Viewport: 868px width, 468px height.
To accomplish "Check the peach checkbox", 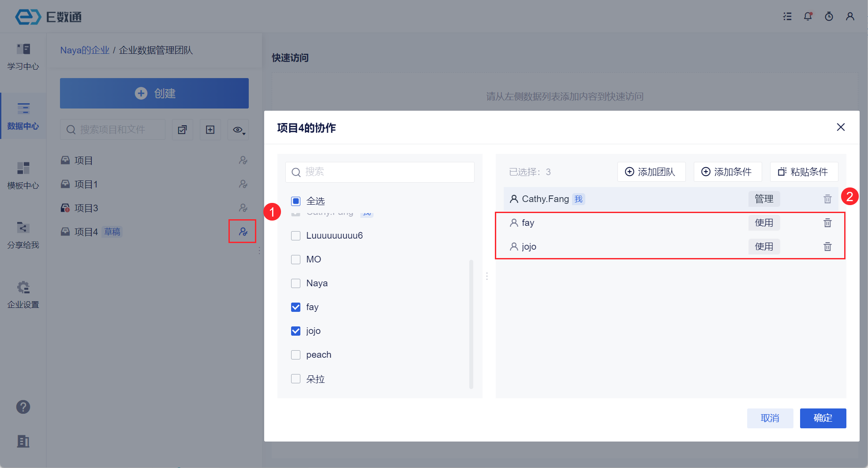I will coord(296,355).
